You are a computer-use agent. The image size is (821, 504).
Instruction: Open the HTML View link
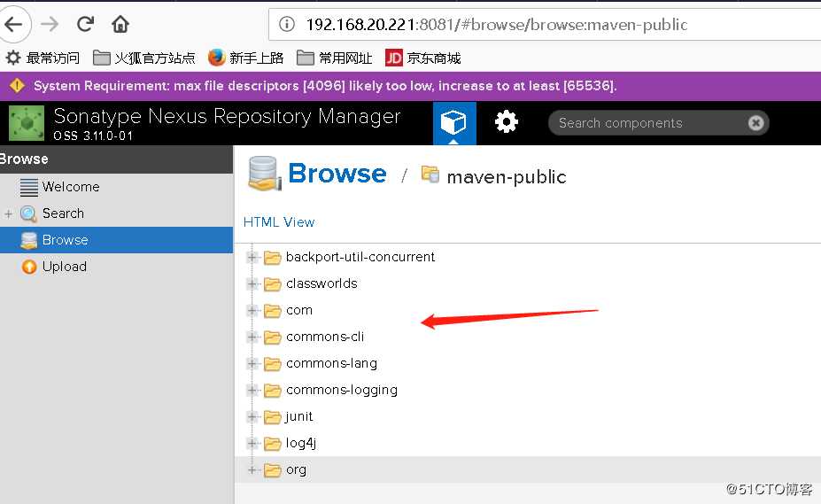[279, 222]
